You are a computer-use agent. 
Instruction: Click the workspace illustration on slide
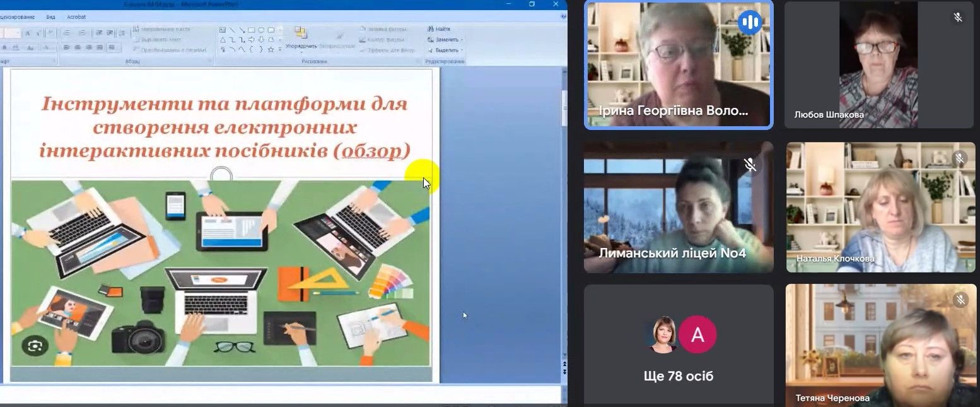point(221,273)
